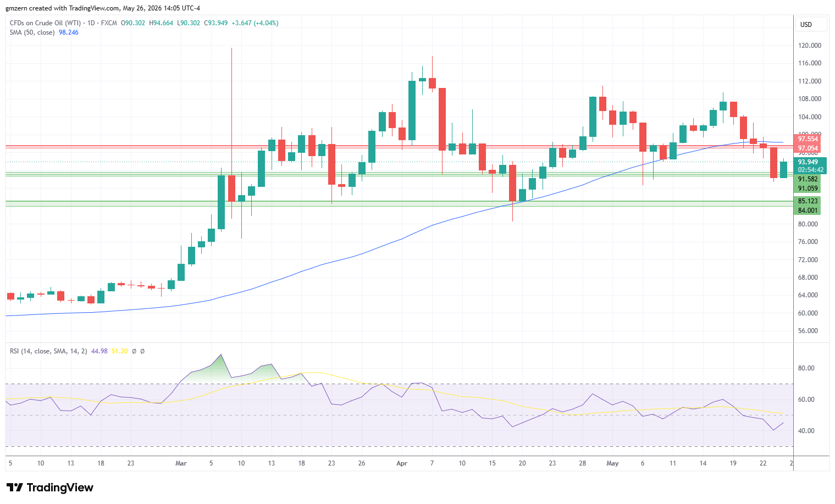
Task: Click the green 84.001 price tag
Action: [808, 211]
